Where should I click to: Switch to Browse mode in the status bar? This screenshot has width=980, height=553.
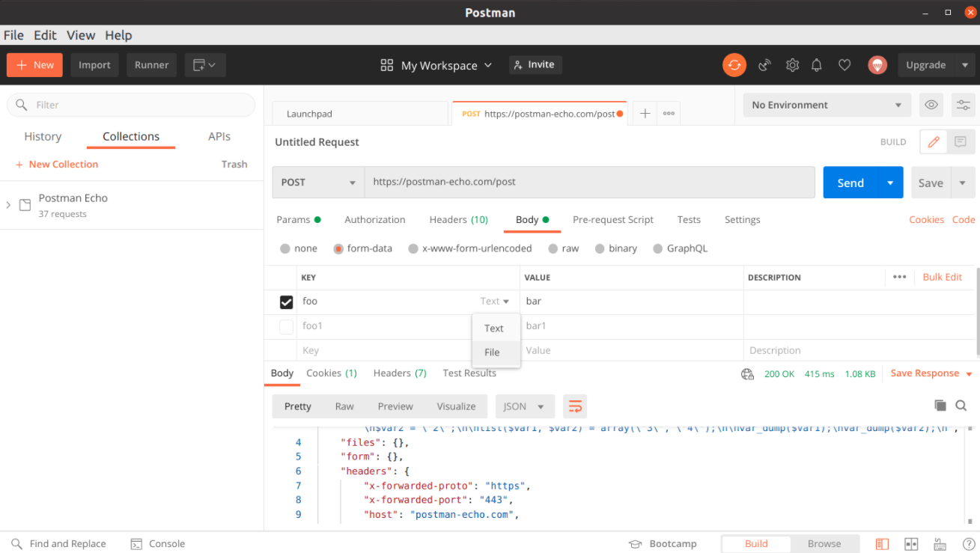824,544
